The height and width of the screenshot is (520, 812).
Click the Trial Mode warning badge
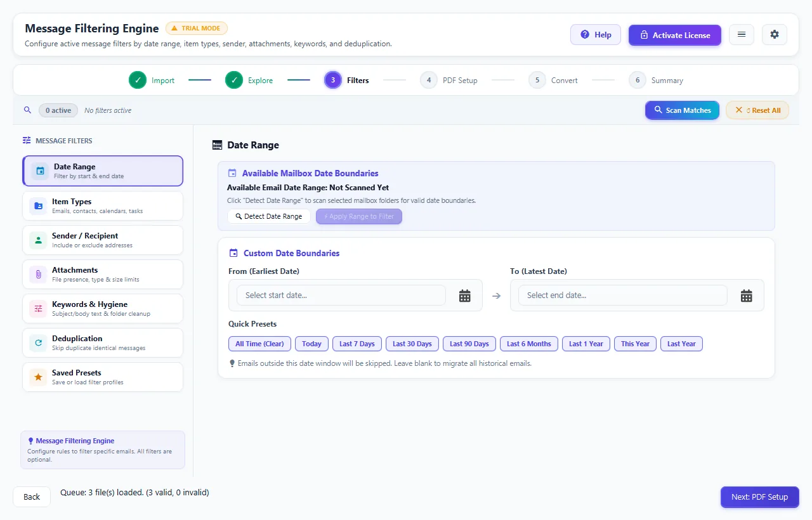tap(197, 29)
